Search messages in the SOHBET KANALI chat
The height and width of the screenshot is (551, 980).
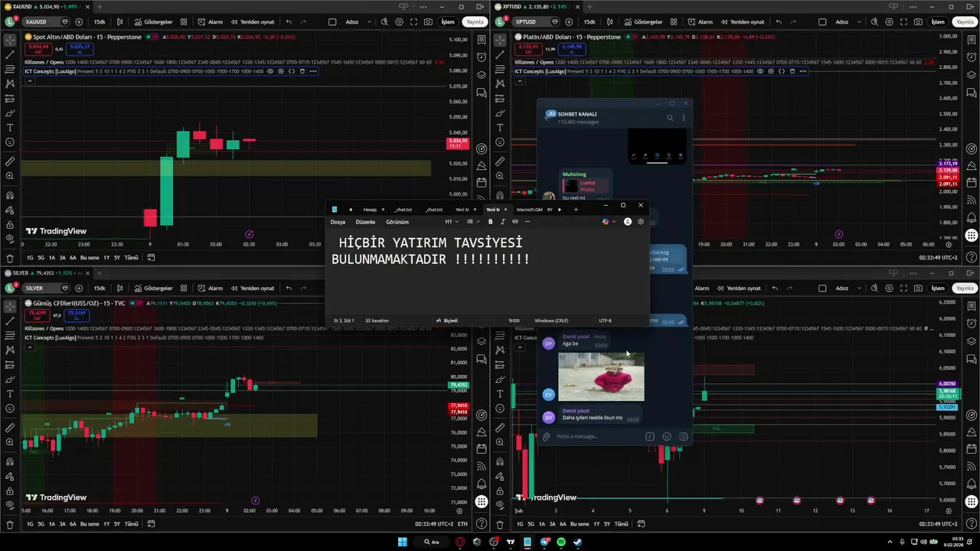point(670,118)
